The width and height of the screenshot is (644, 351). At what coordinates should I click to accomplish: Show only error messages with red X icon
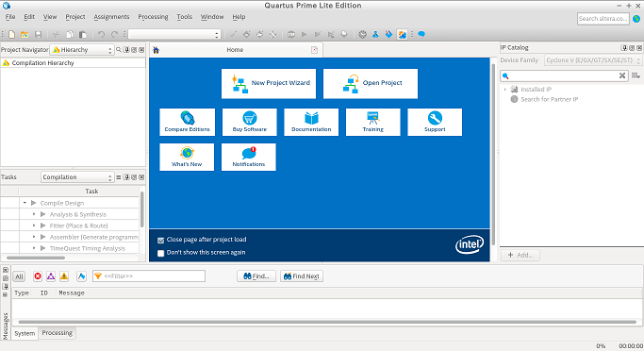pyautogui.click(x=38, y=276)
